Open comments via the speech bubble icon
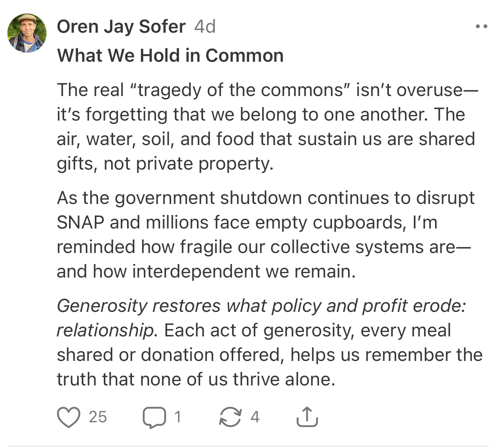This screenshot has width=489, height=448. 154,417
